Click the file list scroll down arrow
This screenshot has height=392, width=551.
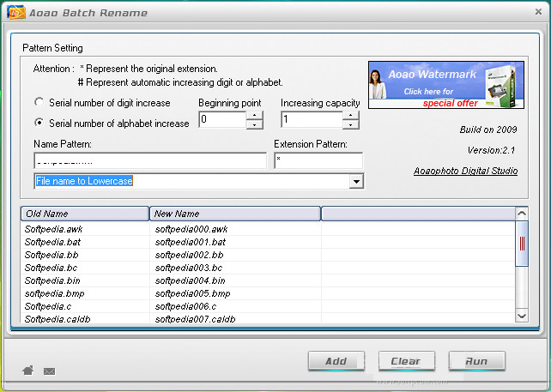(x=522, y=316)
